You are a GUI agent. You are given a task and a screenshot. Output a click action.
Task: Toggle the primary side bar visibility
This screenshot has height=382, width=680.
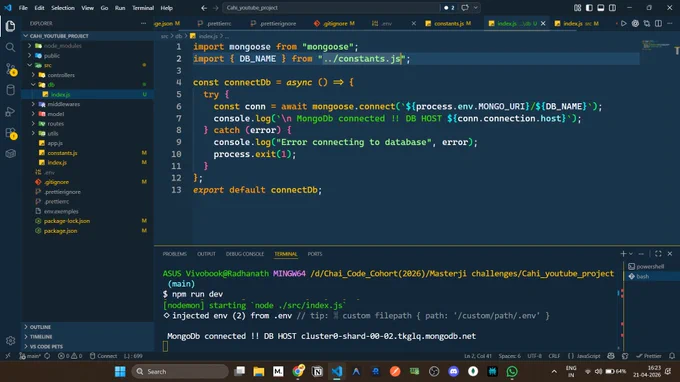tap(589, 8)
